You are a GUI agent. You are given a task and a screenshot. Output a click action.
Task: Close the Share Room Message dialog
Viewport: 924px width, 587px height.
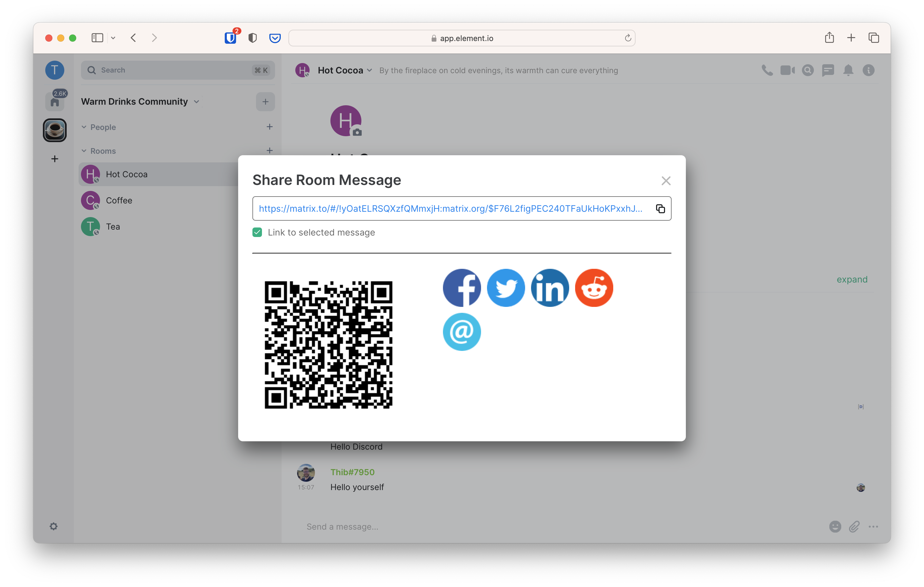point(666,181)
